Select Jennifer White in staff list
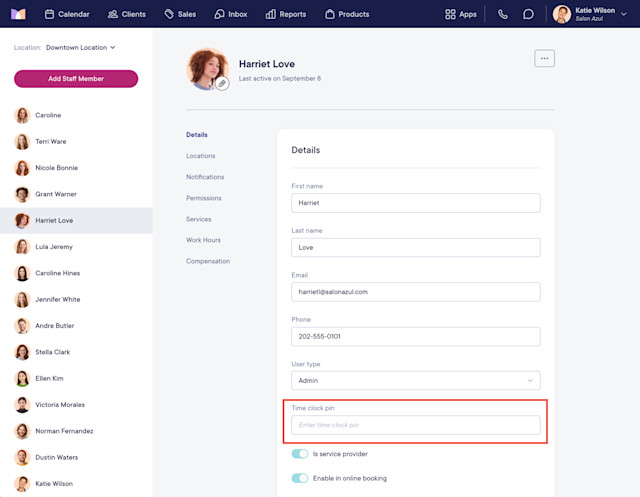The image size is (640, 497). [76, 300]
